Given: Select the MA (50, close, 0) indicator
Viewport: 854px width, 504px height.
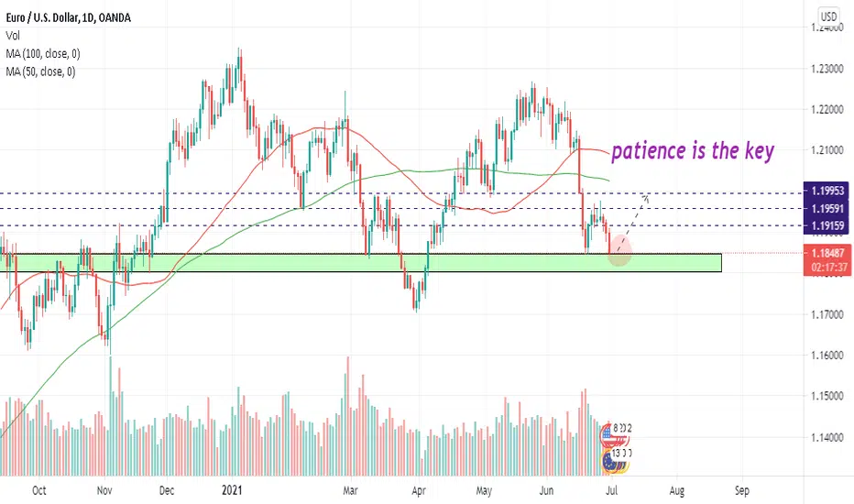Looking at the screenshot, I should coord(41,71).
